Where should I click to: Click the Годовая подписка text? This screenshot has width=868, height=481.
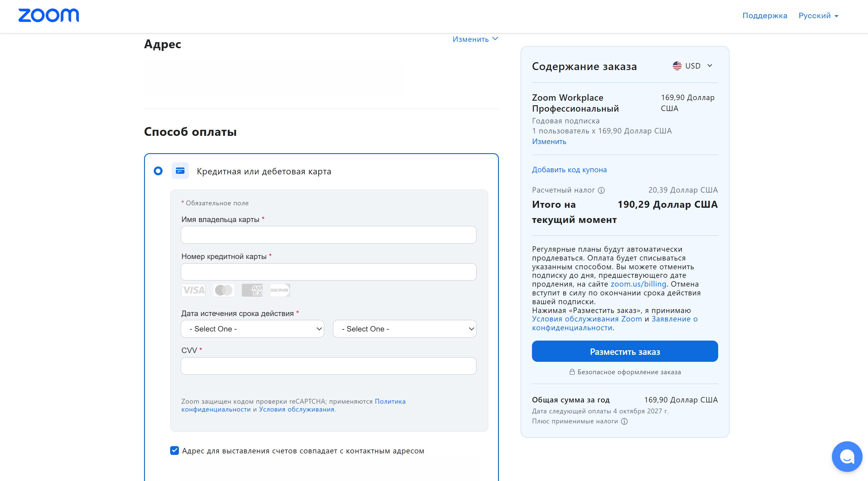click(566, 121)
